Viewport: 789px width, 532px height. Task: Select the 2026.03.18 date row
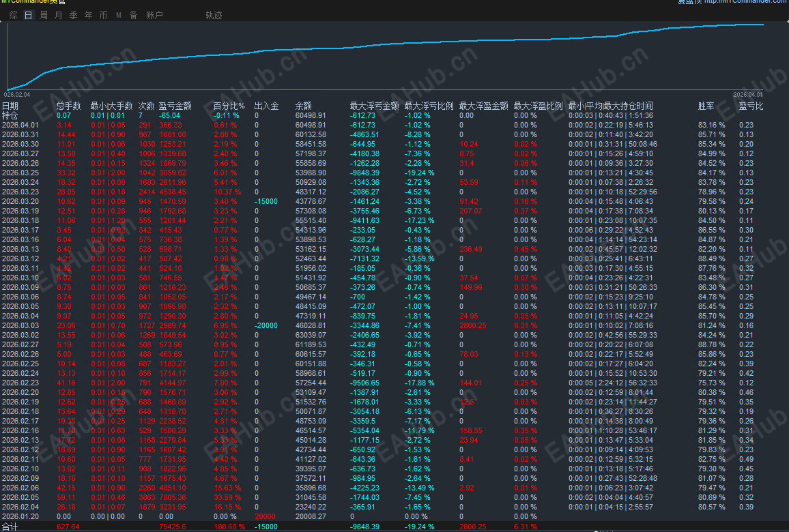click(20, 220)
